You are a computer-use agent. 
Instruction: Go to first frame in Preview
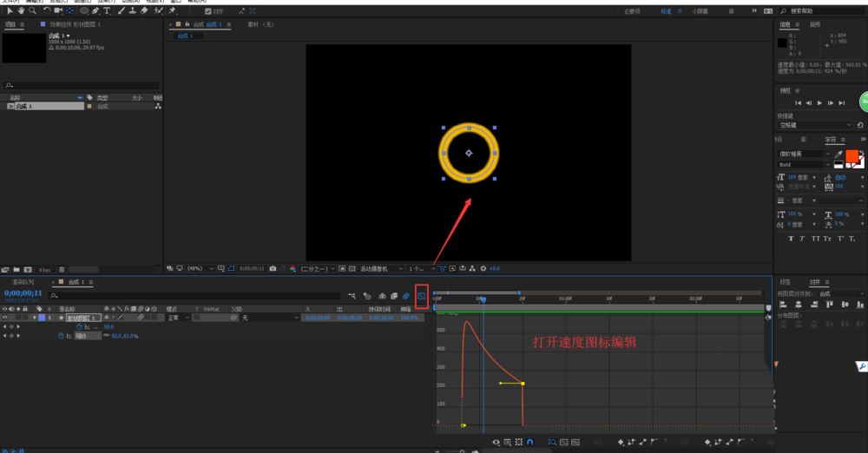click(798, 103)
